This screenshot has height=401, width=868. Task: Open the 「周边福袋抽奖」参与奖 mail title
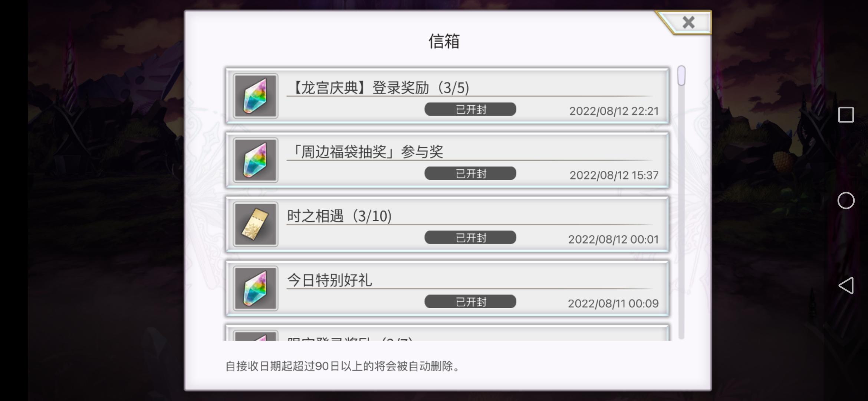[365, 152]
